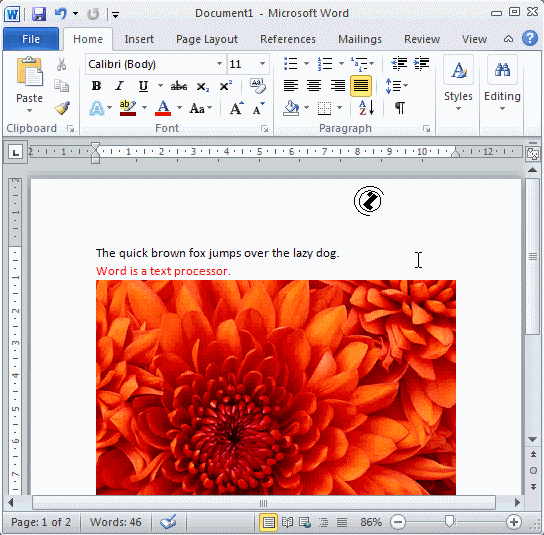The image size is (544, 535).
Task: Switch to the Mailings tab
Action: [360, 39]
